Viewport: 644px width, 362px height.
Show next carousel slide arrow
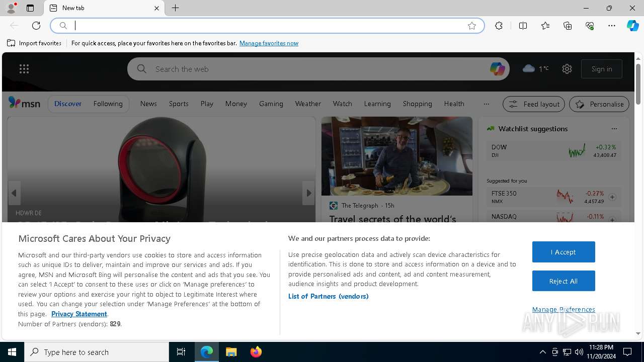[x=308, y=193]
